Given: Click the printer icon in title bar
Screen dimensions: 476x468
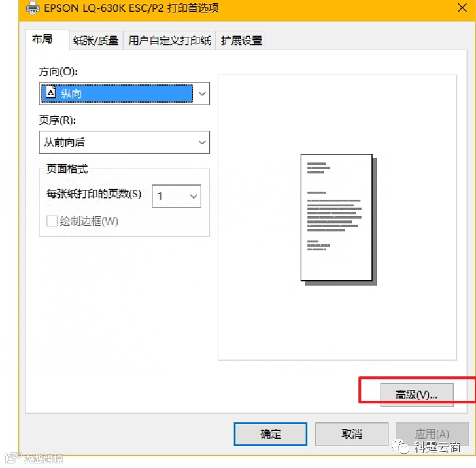Looking at the screenshot, I should point(33,8).
